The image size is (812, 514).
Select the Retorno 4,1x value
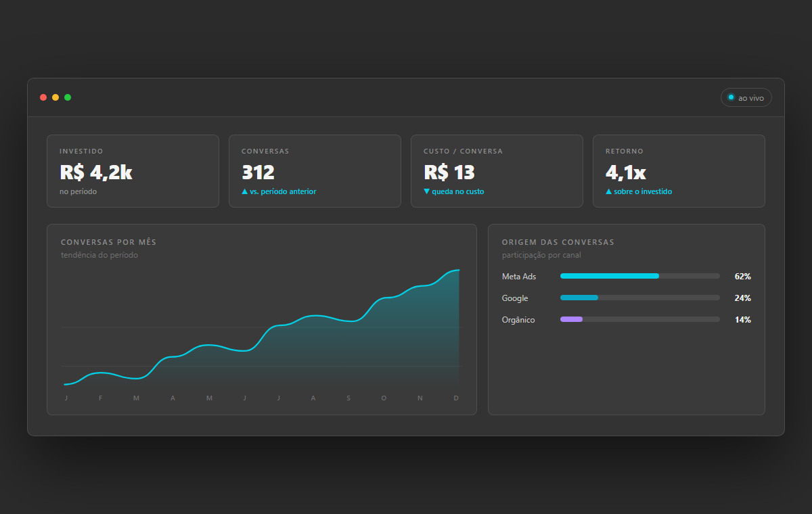click(626, 173)
